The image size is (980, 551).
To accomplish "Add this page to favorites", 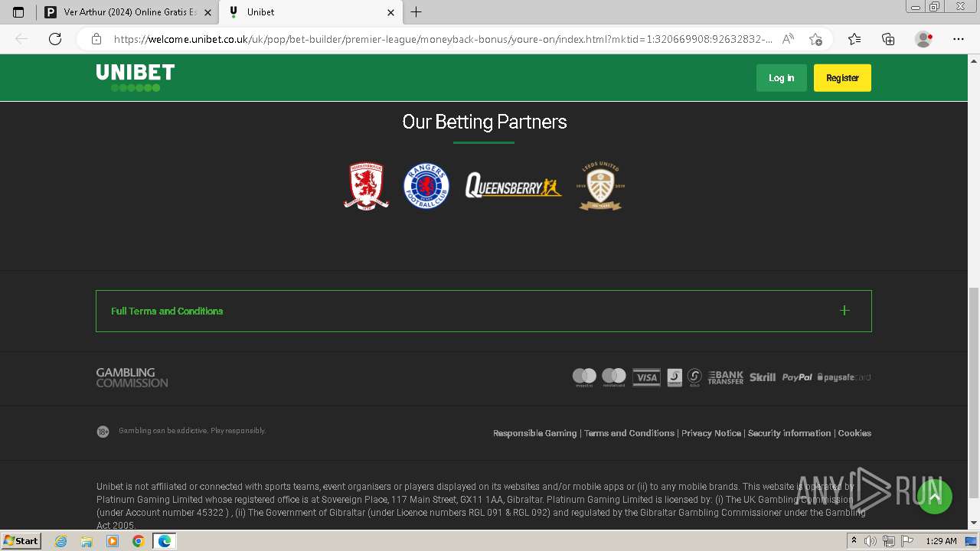I will tap(815, 39).
